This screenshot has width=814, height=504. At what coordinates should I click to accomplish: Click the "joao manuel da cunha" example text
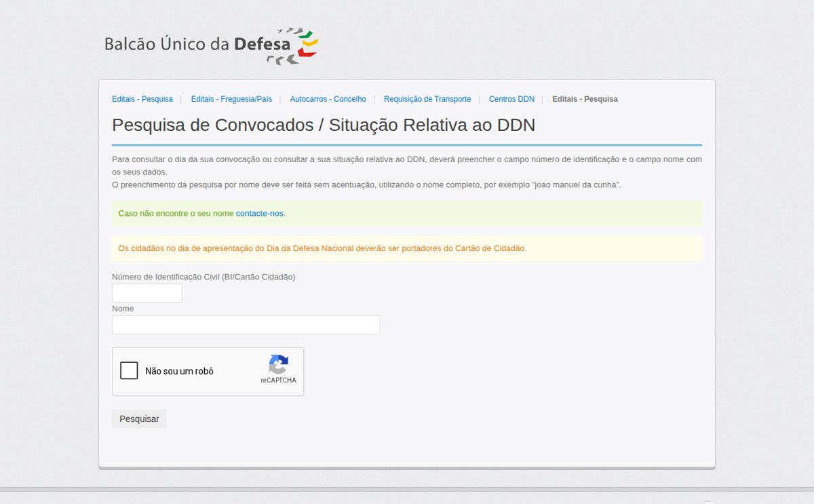click(x=577, y=185)
